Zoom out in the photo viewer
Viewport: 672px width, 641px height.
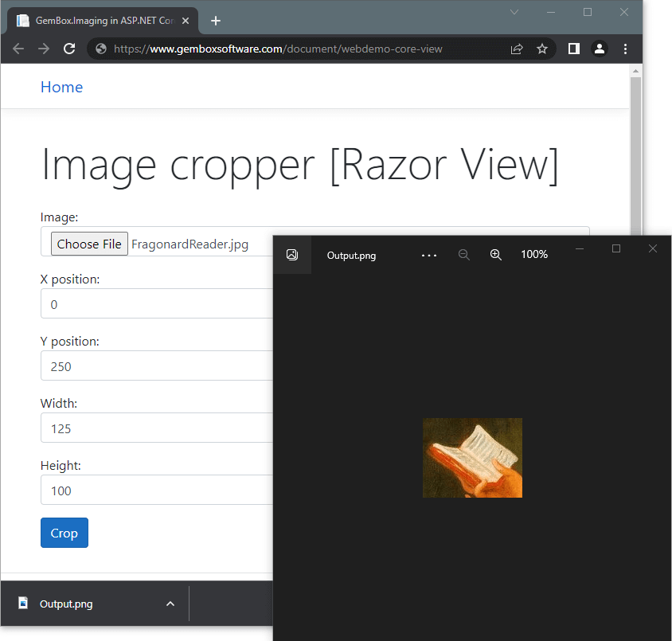pyautogui.click(x=463, y=255)
